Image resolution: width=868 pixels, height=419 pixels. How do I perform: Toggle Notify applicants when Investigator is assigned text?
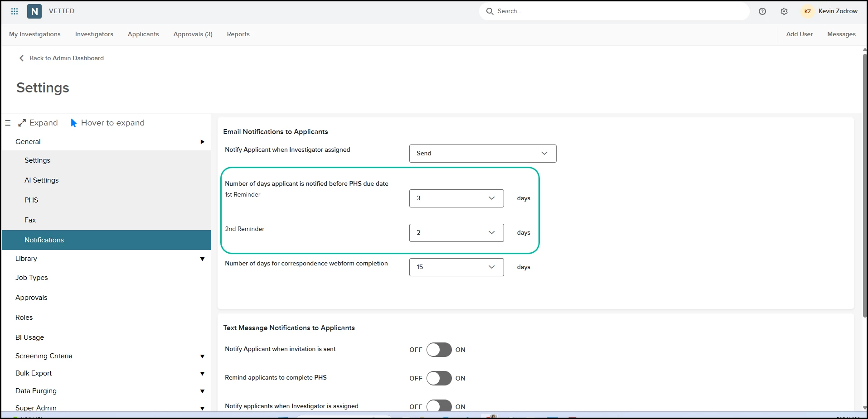tap(439, 406)
